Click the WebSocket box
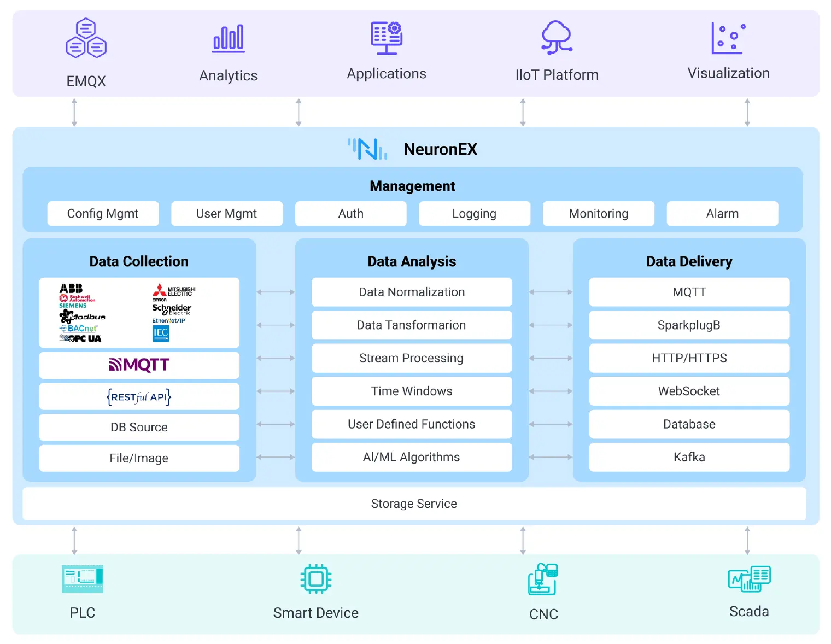The height and width of the screenshot is (644, 831). pyautogui.click(x=689, y=391)
